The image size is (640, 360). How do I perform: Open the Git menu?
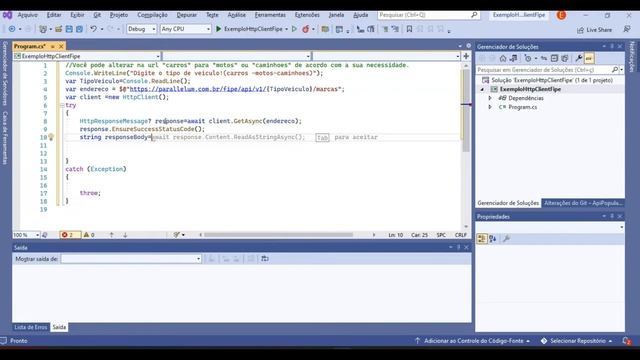pyautogui.click(x=97, y=15)
